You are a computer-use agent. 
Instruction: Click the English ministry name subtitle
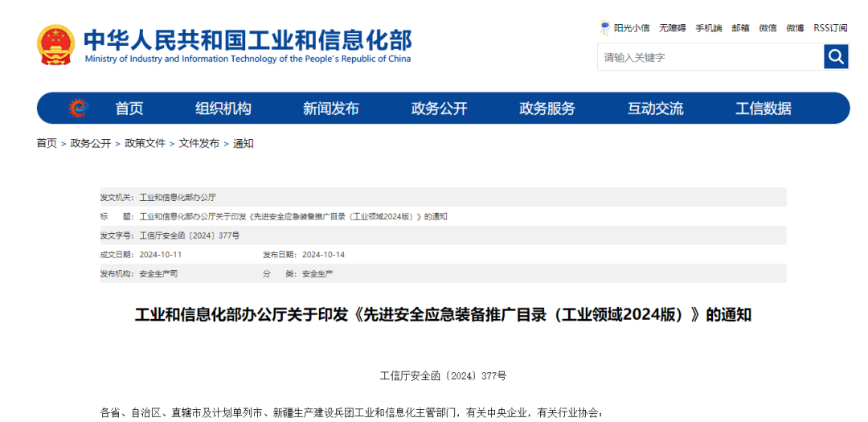pos(248,59)
